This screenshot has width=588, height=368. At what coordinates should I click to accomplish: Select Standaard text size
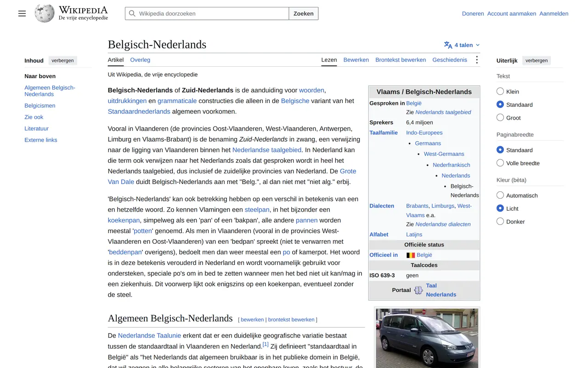point(500,104)
